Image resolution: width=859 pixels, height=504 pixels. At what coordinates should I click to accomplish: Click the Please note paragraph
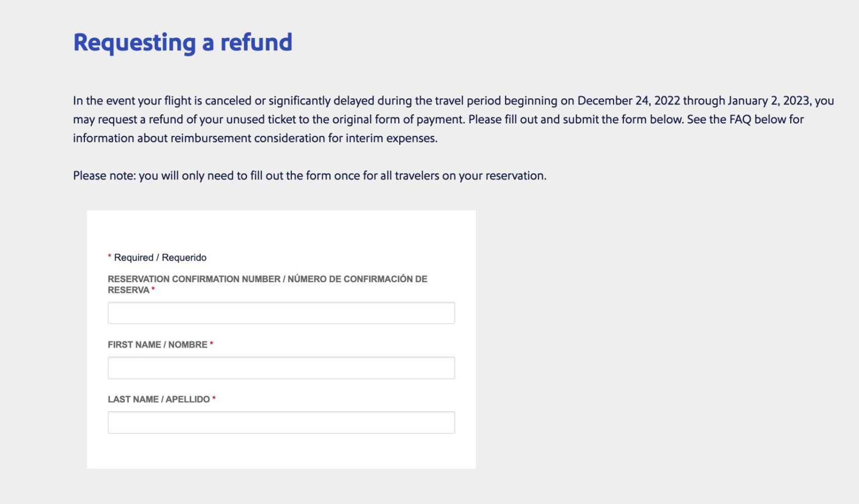[x=309, y=175]
